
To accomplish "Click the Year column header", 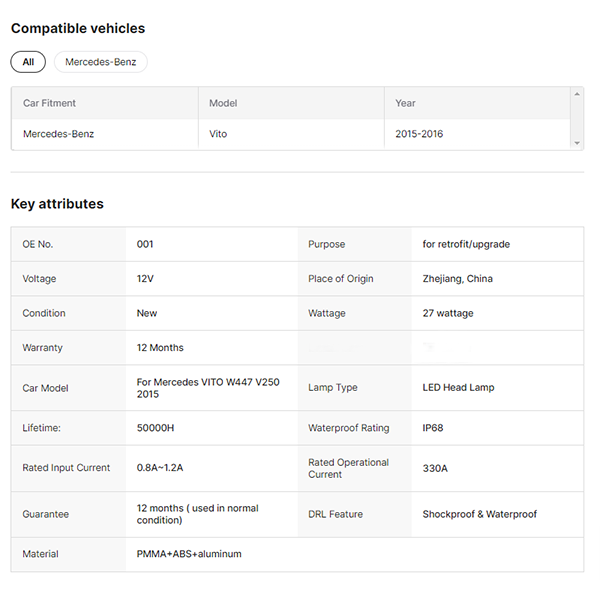I will (405, 103).
